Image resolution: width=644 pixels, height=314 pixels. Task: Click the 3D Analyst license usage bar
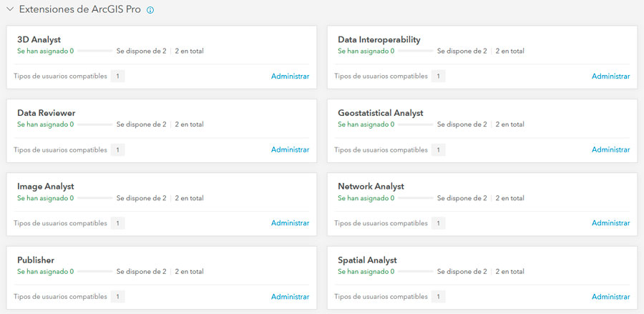tap(95, 51)
